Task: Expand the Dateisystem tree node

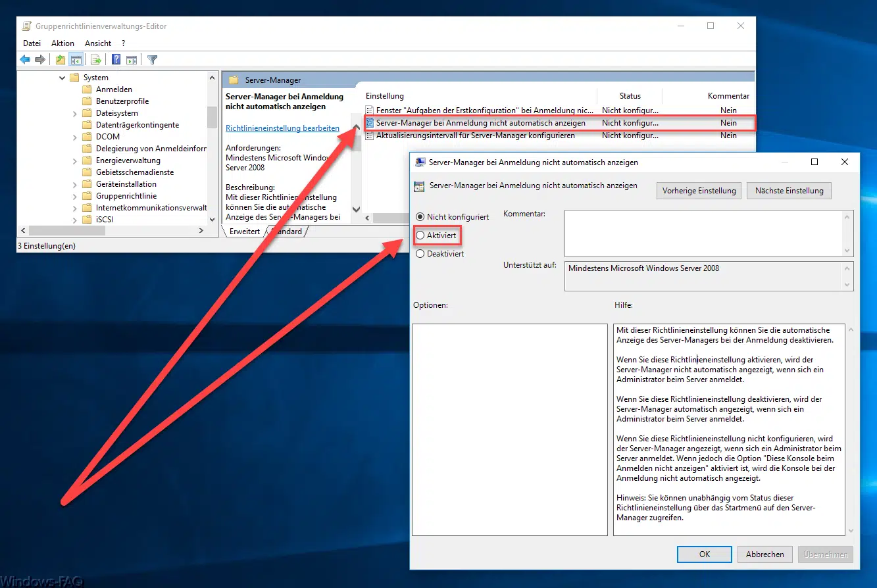Action: click(75, 113)
